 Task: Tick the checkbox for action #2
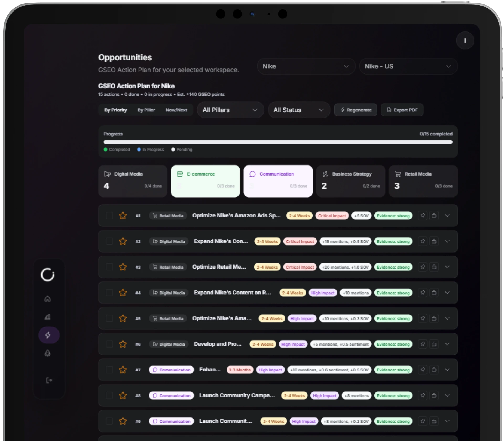(x=109, y=241)
